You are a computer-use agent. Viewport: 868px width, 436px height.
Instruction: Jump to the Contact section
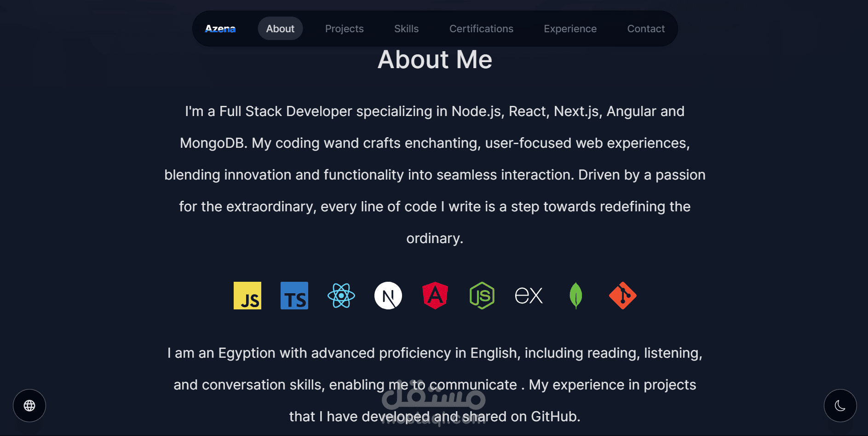click(x=646, y=29)
